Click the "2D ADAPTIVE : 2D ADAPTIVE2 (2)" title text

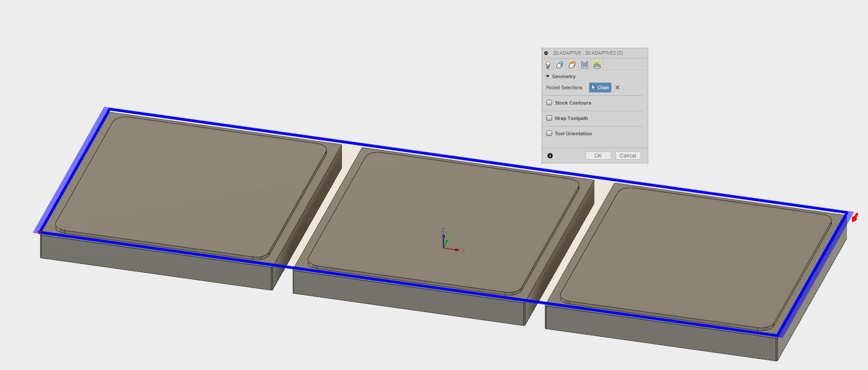[588, 53]
